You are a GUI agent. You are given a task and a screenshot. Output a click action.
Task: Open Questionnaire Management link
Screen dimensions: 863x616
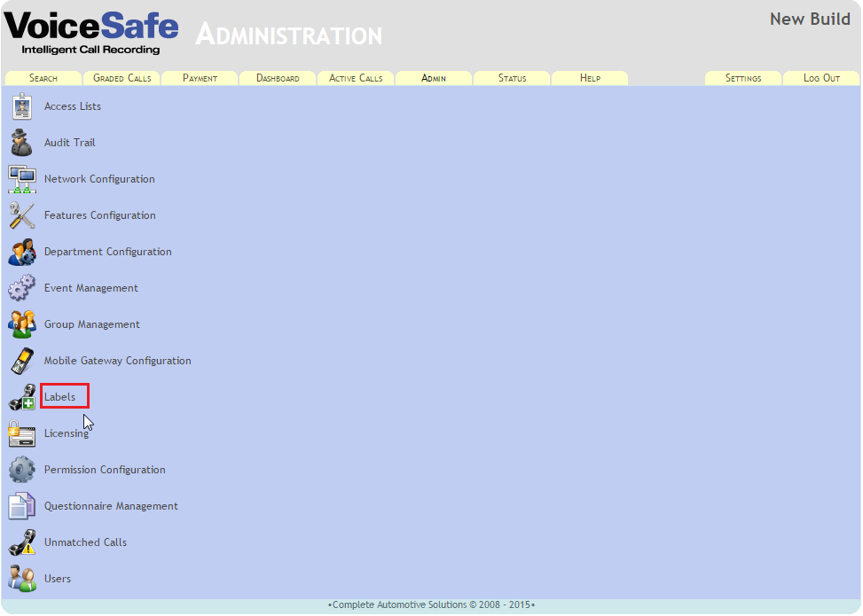pos(111,505)
